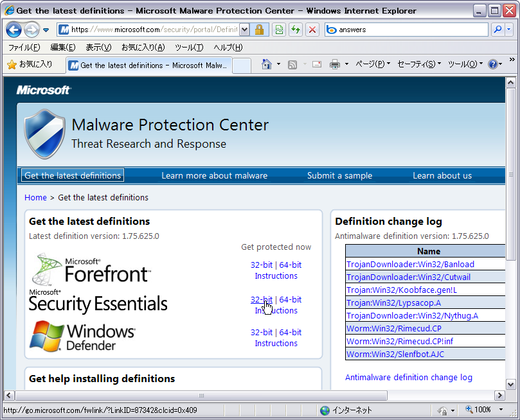Click Forefront 64-bit download link
The image size is (520, 420).
pyautogui.click(x=290, y=265)
